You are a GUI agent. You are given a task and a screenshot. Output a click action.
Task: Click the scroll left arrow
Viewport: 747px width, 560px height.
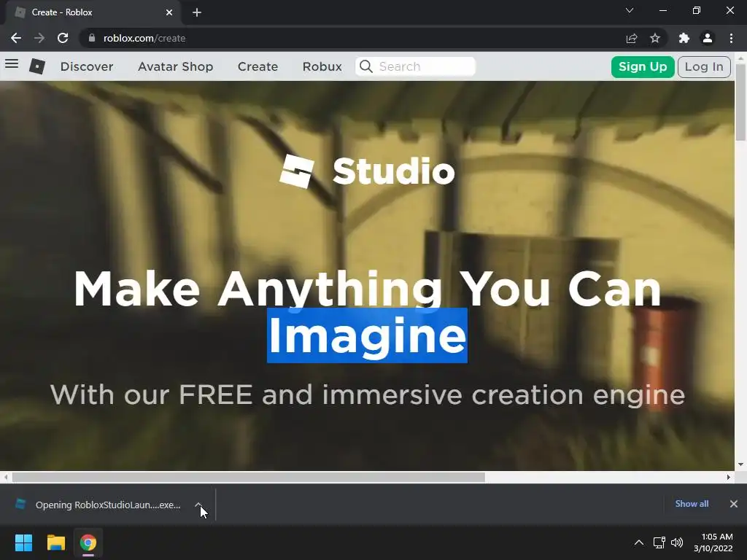click(x=6, y=477)
